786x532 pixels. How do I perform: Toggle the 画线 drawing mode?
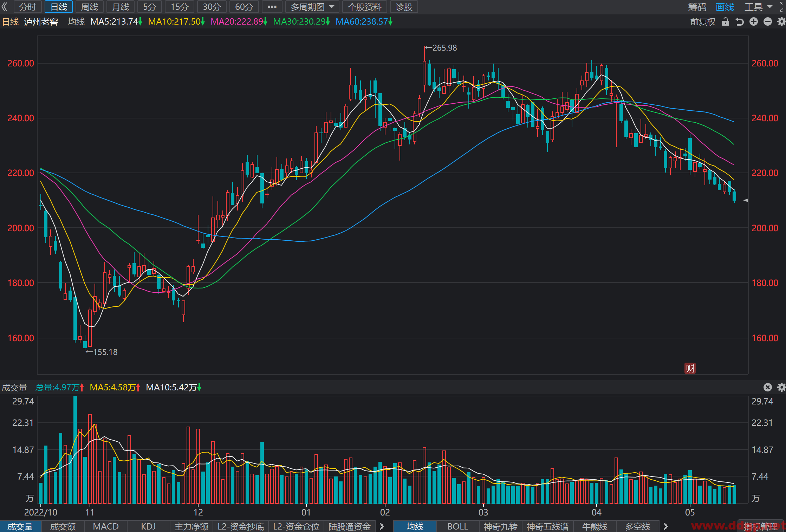725,7
